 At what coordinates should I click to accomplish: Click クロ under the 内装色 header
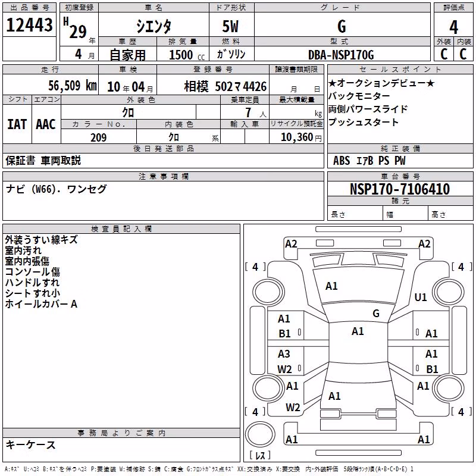pyautogui.click(x=174, y=137)
